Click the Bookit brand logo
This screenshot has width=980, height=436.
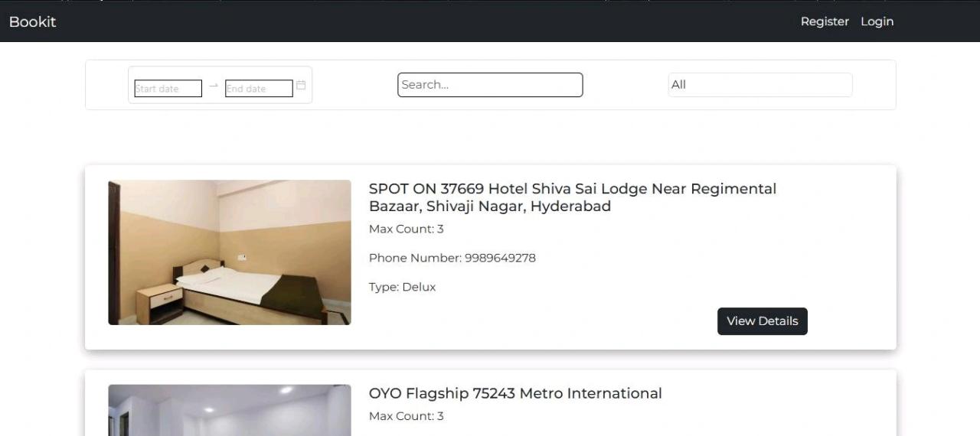tap(32, 21)
